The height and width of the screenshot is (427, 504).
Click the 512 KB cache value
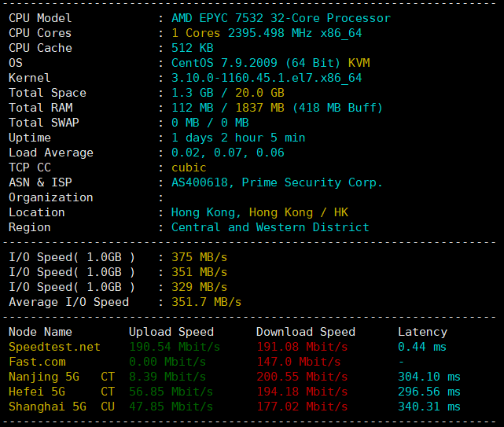tap(192, 48)
